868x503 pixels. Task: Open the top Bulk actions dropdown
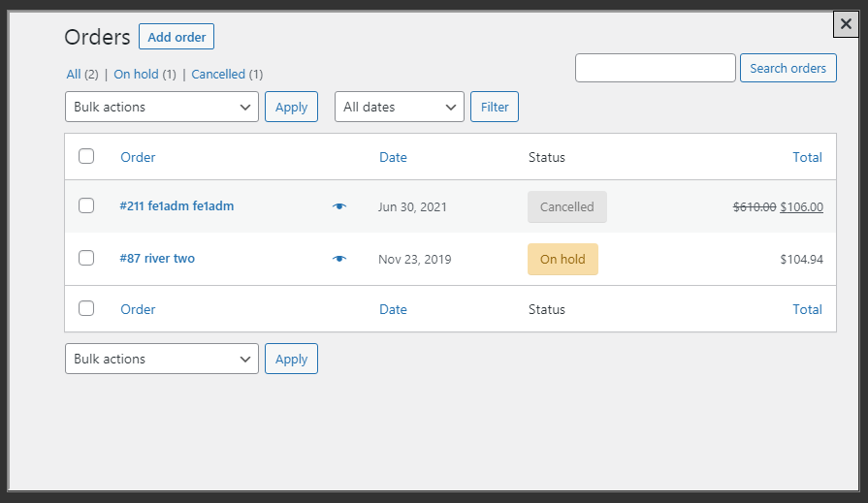pyautogui.click(x=162, y=107)
